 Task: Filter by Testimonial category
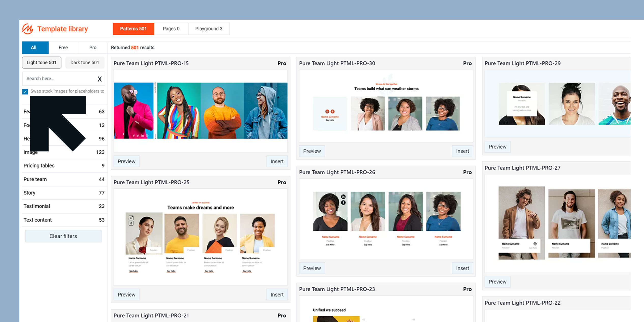(64, 206)
